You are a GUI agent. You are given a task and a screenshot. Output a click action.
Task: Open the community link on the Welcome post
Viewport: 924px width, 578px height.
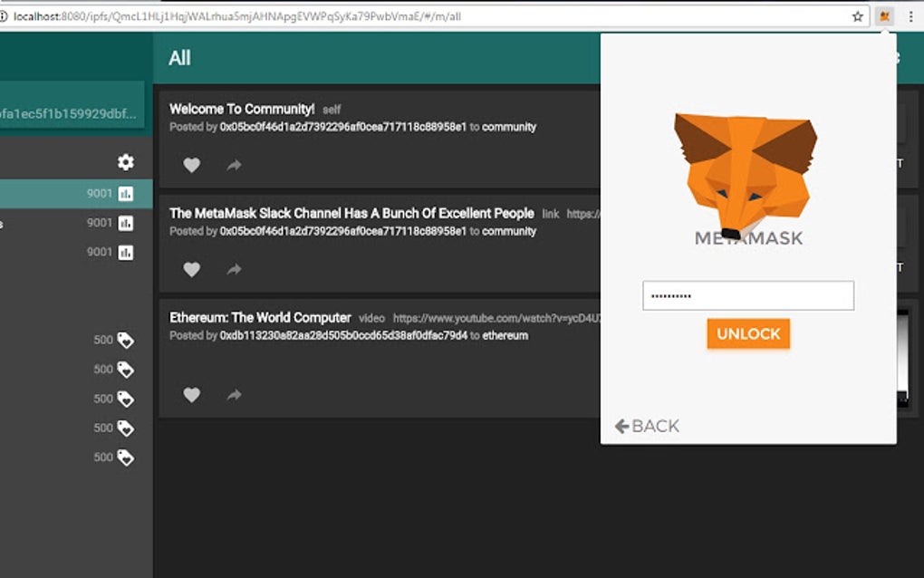pos(509,127)
